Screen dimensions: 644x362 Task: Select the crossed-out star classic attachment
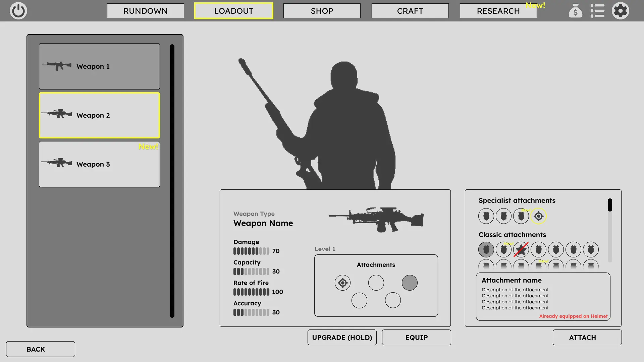[521, 250]
